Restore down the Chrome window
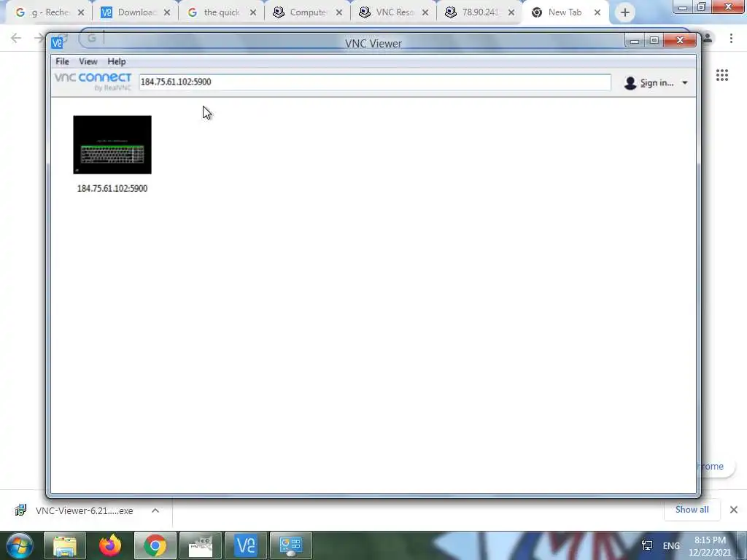Screen dimensions: 747x560 tap(701, 7)
